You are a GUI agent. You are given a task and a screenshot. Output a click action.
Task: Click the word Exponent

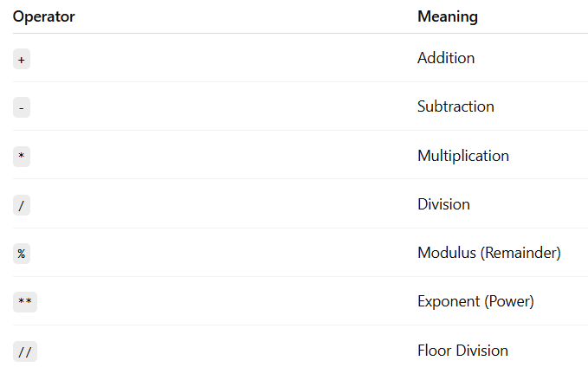coord(449,302)
